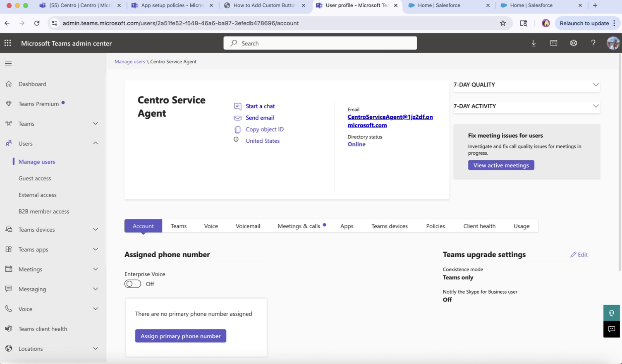This screenshot has width=622, height=364.
Task: Expand the Teams apps chevron
Action: pyautogui.click(x=96, y=249)
